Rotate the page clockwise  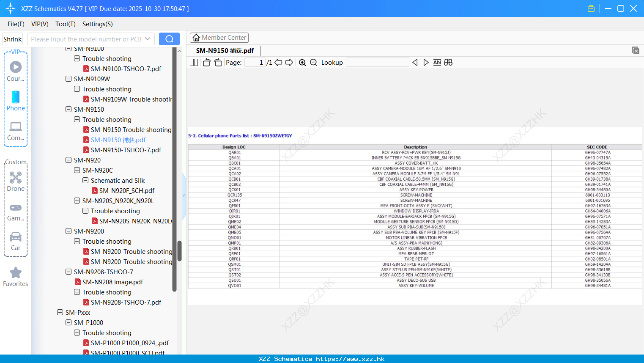click(218, 62)
